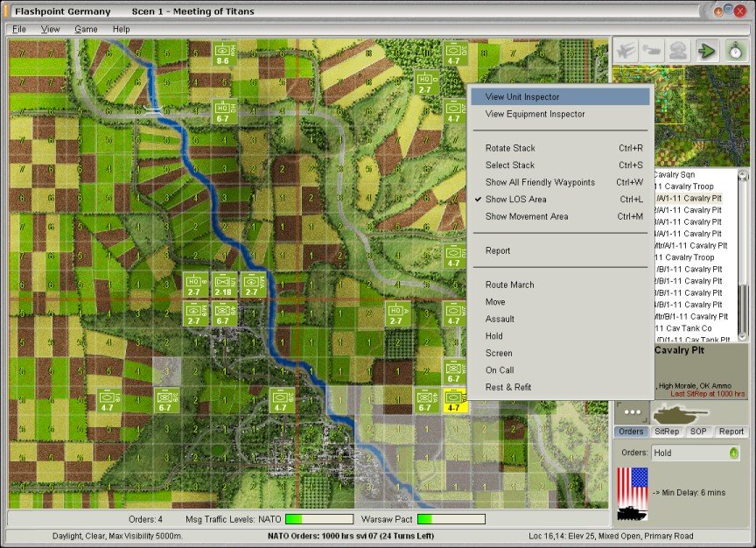756x548 pixels.
Task: Select the M/B 2-7 unit counter
Action: [x=195, y=314]
